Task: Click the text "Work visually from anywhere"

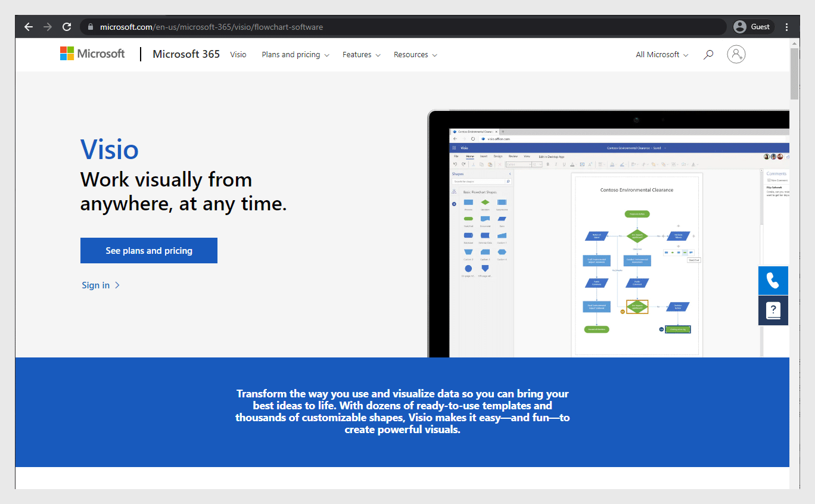Action: (x=183, y=191)
